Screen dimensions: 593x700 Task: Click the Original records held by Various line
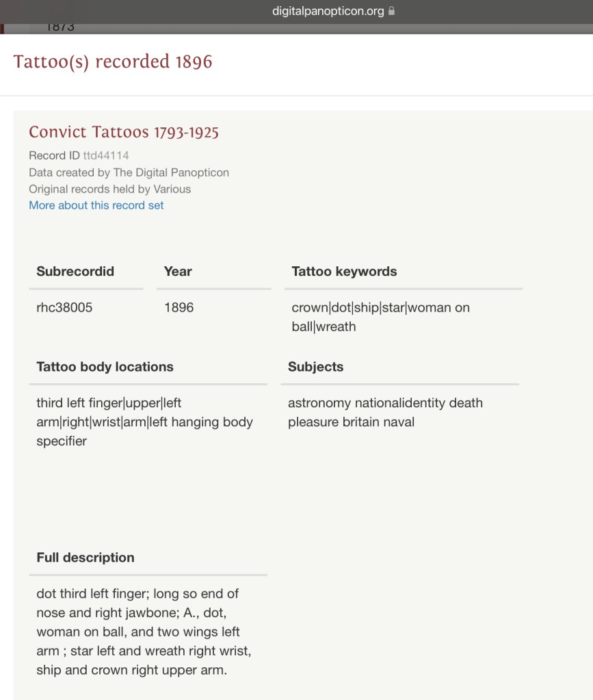[109, 189]
